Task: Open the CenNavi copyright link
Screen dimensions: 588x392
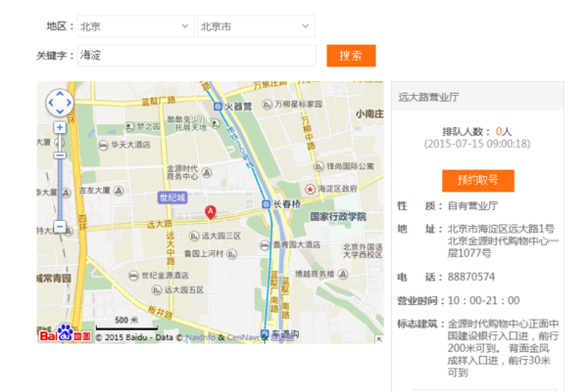Action: [x=243, y=338]
